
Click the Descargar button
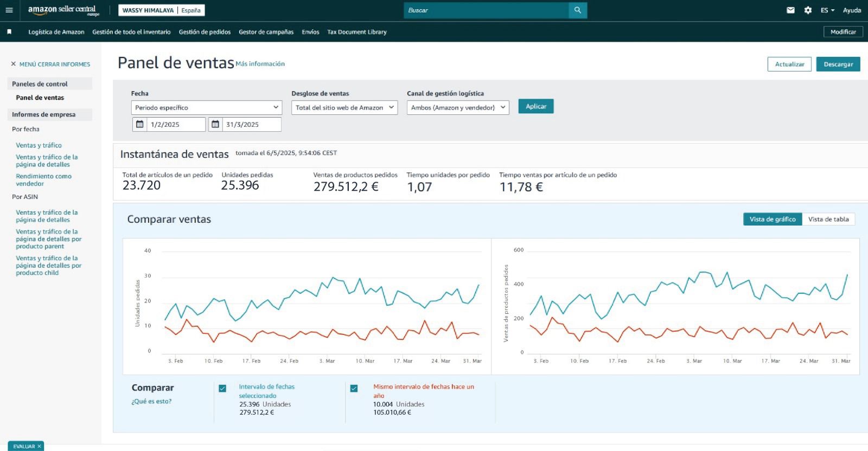[838, 64]
